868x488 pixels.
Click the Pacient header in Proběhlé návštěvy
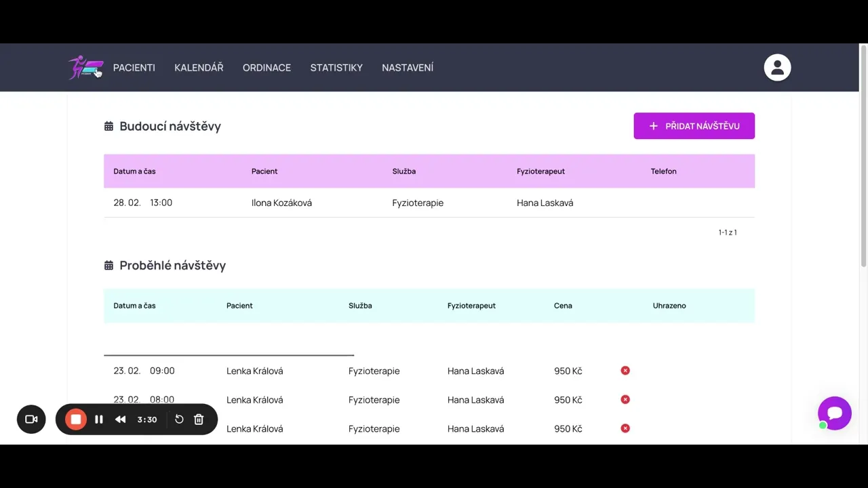click(x=239, y=306)
